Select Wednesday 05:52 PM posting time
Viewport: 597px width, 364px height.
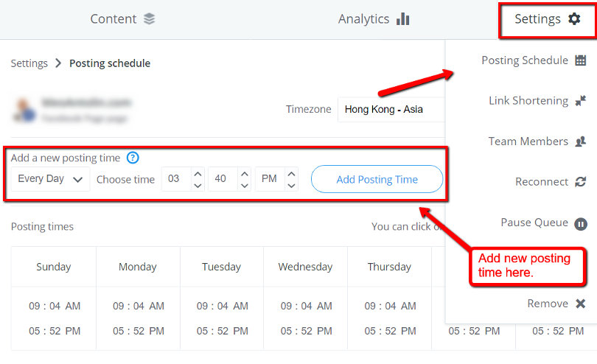[306, 332]
